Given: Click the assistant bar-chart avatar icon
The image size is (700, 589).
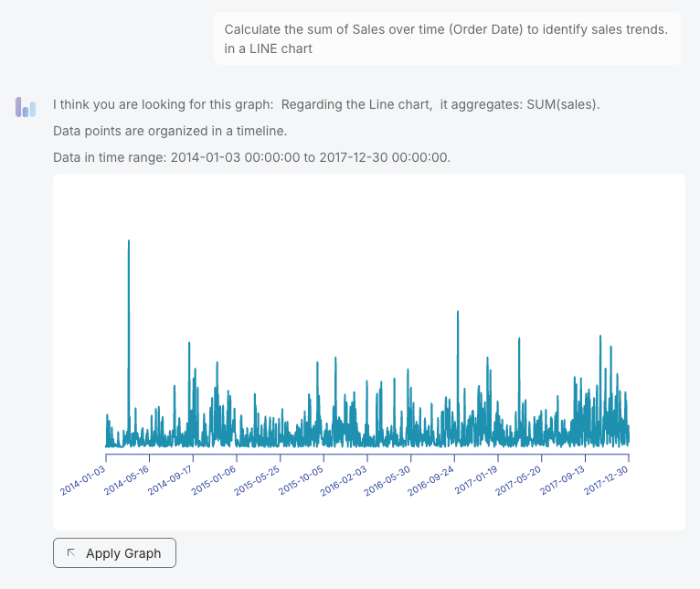Looking at the screenshot, I should [25, 107].
